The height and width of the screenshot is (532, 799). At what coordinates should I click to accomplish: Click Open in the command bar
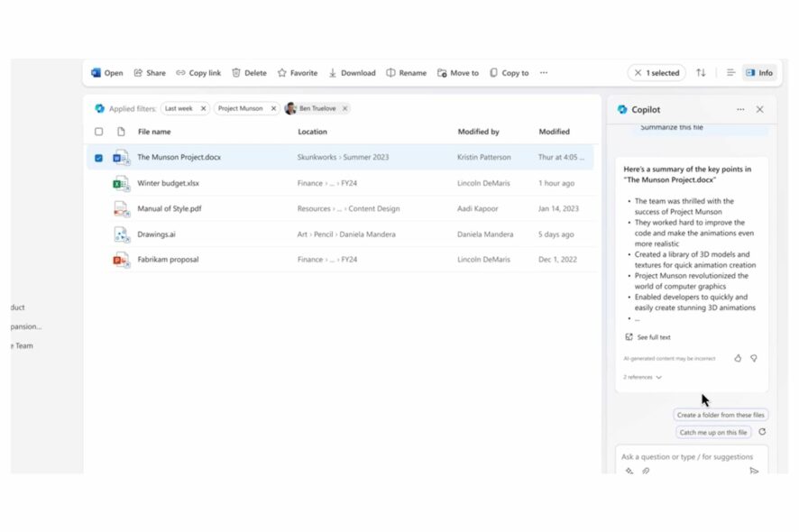click(107, 73)
